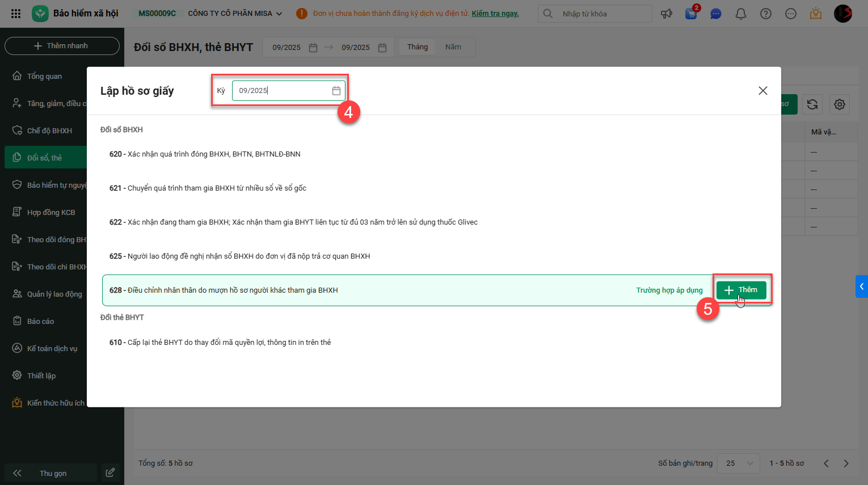Open Kiến thức hữu ích menu
868x485 pixels.
click(x=45, y=403)
